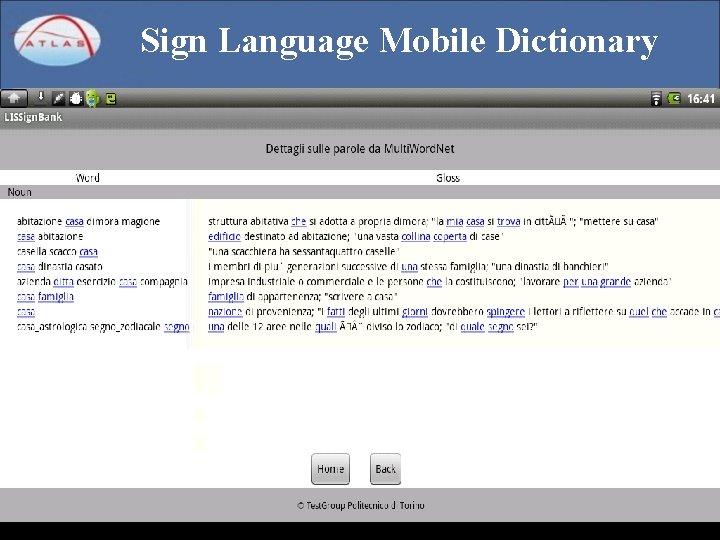Image resolution: width=720 pixels, height=540 pixels.
Task: Click the 'Gloss' column header
Action: pos(448,178)
